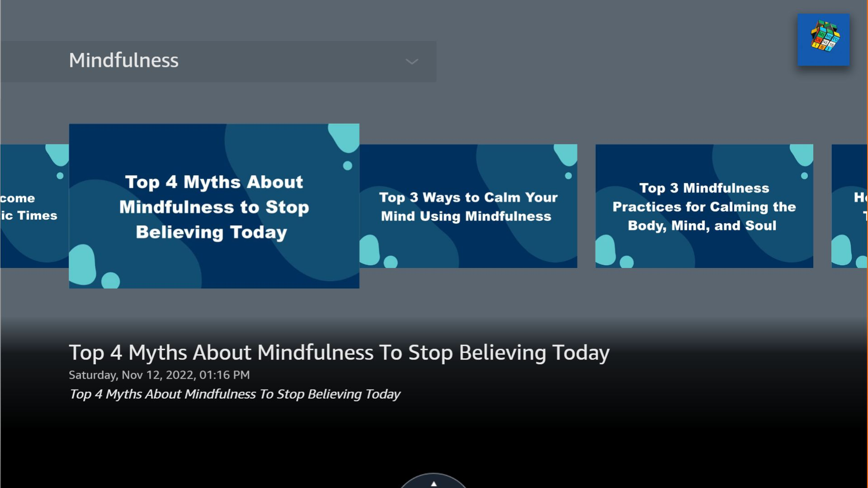Image resolution: width=868 pixels, height=488 pixels.
Task: Click the episode title Top 4 Myths heading
Action: click(x=339, y=353)
